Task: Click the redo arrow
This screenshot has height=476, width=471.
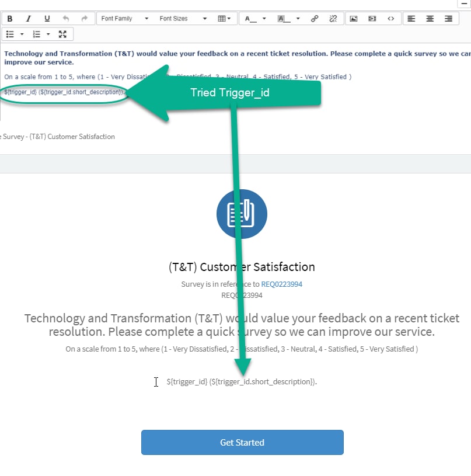Action: 85,19
